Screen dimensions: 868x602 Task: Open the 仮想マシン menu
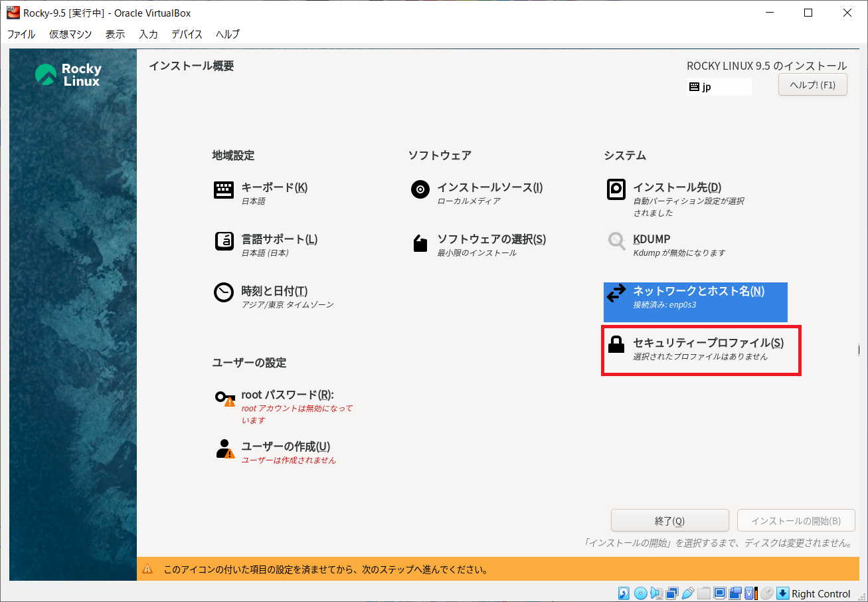70,34
